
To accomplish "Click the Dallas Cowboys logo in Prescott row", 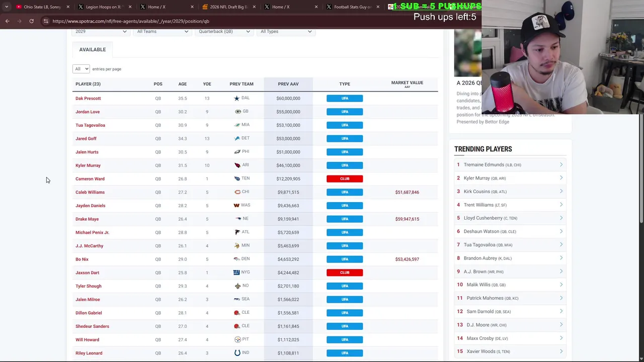I will pos(236,98).
